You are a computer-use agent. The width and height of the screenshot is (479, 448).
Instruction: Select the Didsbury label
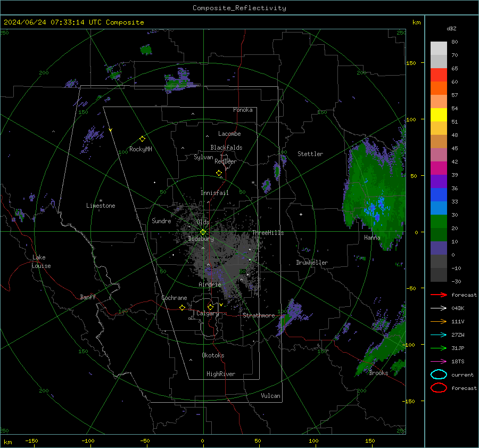201,239
